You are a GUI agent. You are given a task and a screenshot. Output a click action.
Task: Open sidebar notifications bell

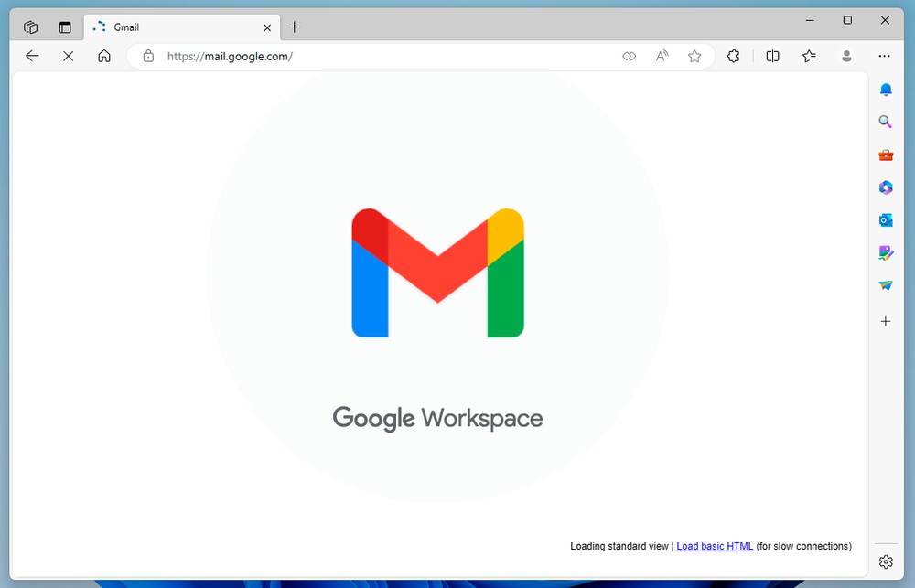point(886,90)
